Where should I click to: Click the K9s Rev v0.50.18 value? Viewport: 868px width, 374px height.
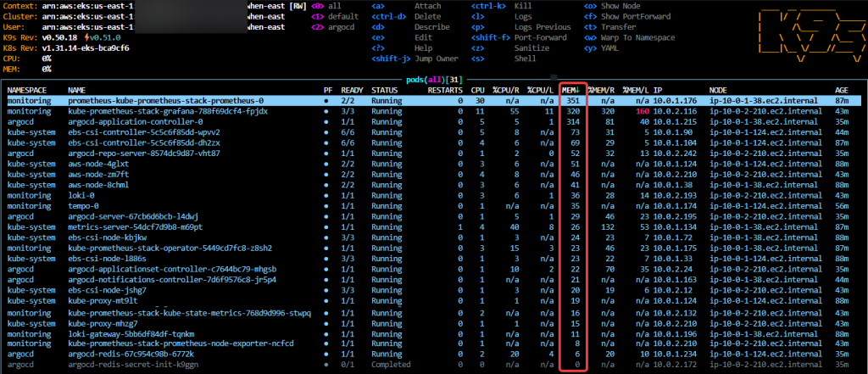[x=59, y=37]
